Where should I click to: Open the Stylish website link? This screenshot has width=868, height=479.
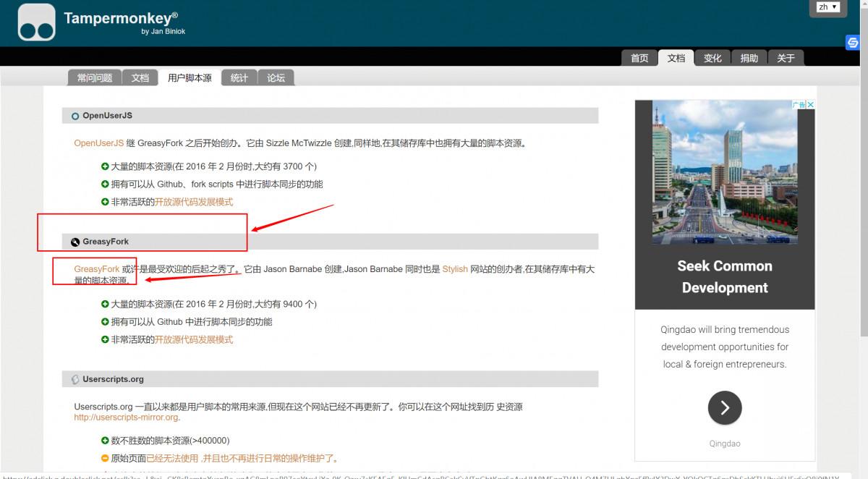455,269
